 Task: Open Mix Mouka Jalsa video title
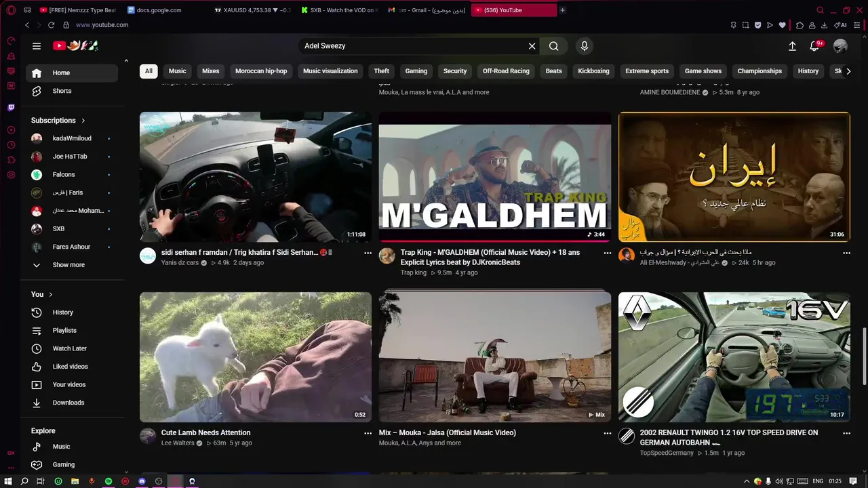click(448, 432)
